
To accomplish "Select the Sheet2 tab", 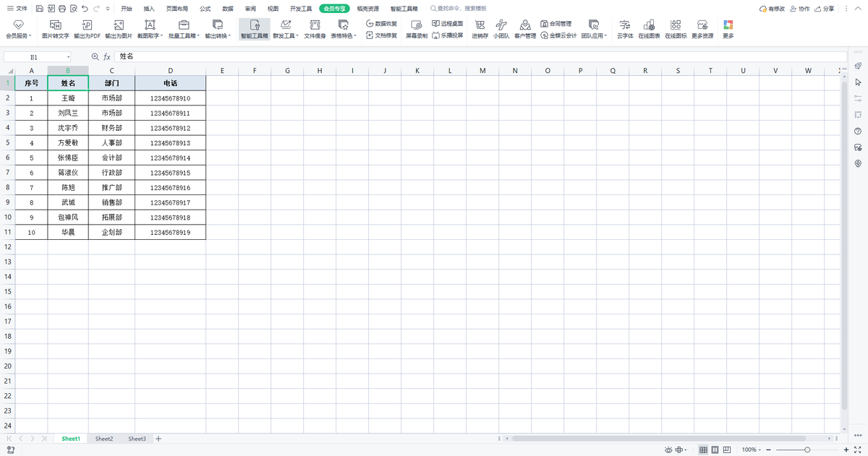I will click(x=104, y=439).
